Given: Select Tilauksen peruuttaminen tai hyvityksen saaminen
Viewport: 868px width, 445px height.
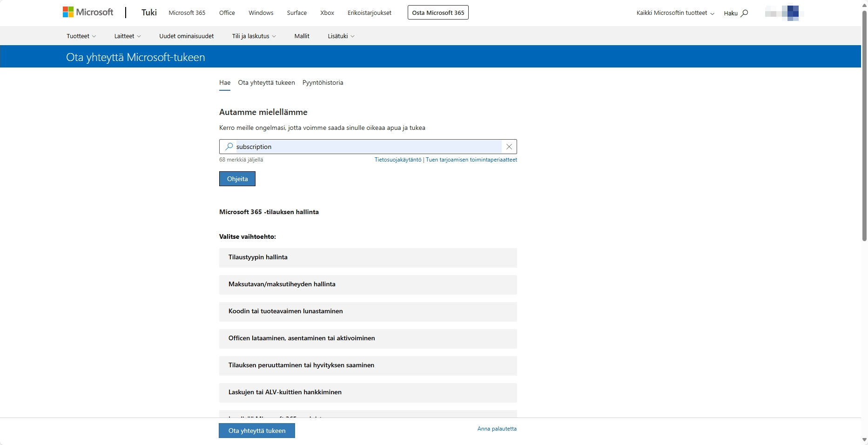Looking at the screenshot, I should pos(368,365).
